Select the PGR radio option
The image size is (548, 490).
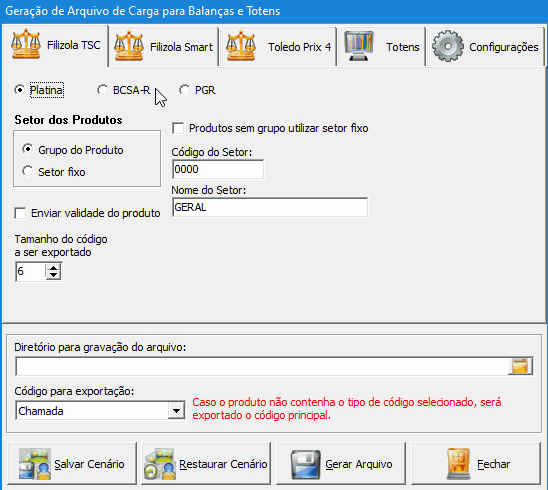pos(184,90)
